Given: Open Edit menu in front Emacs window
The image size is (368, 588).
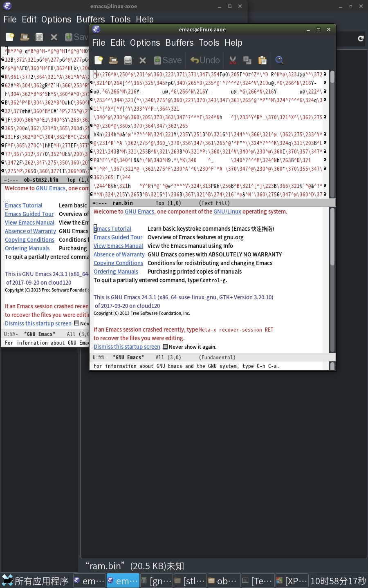Looking at the screenshot, I should point(118,43).
